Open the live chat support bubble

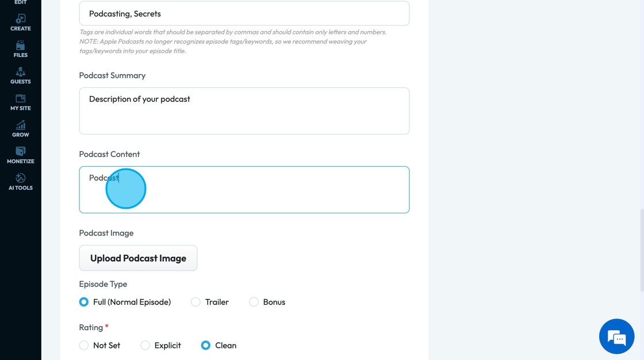click(x=616, y=336)
